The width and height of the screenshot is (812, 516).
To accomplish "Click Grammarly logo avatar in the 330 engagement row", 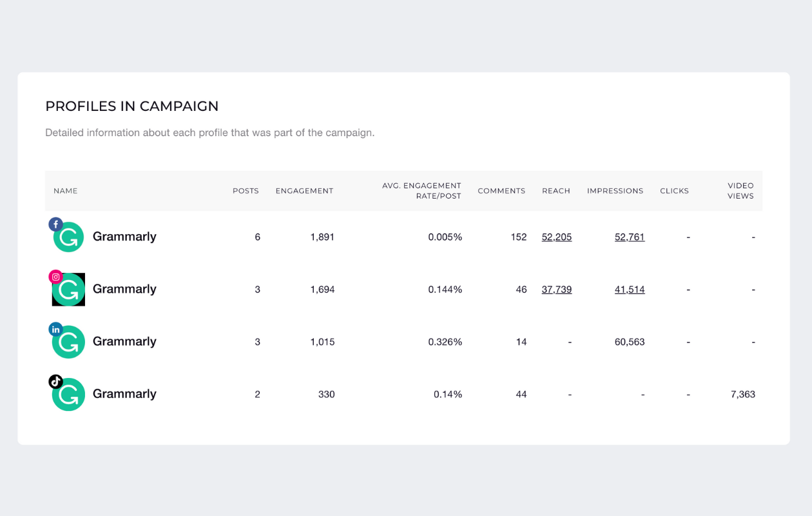I will 68,394.
